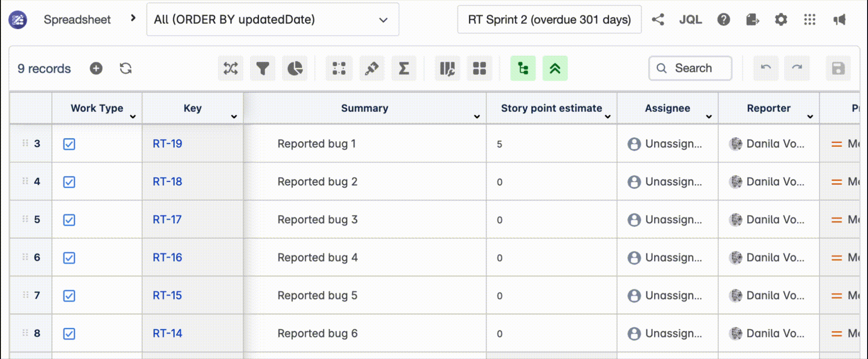Click the save floppy disk button
This screenshot has width=868, height=359.
tap(838, 68)
